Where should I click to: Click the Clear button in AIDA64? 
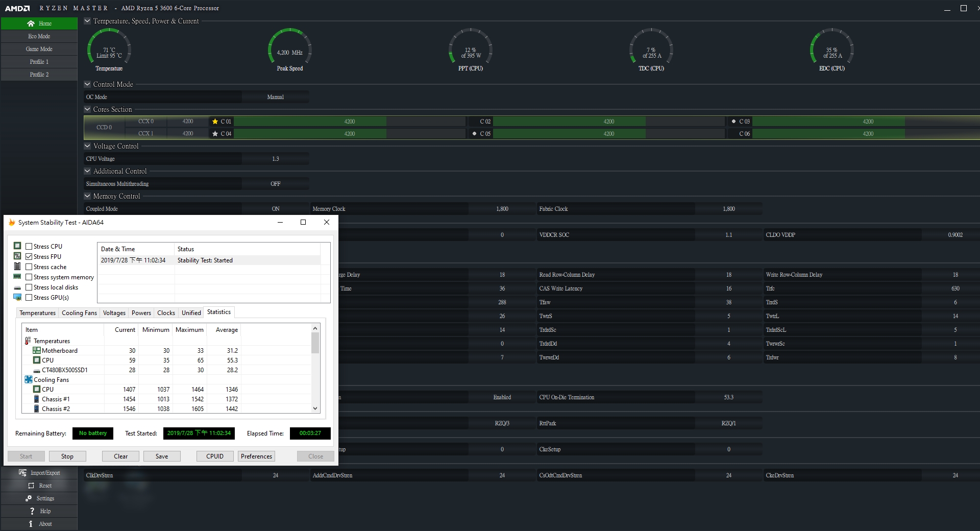tap(120, 456)
